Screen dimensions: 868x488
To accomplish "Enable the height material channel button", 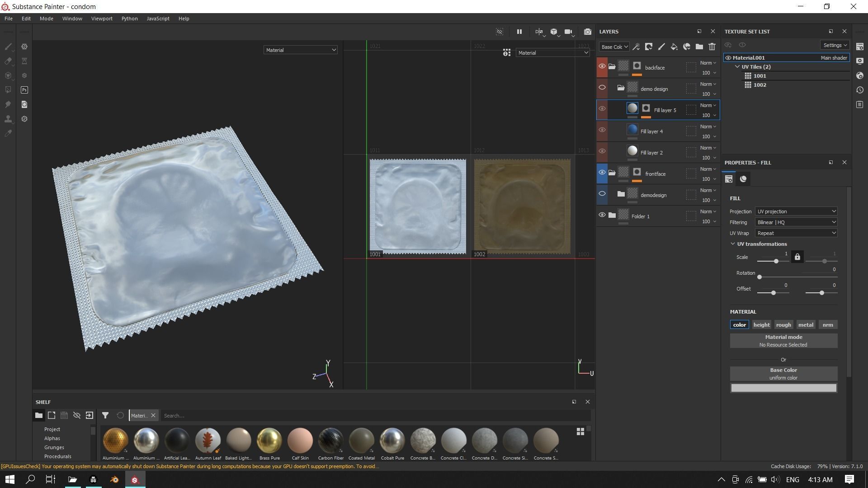I will point(761,325).
